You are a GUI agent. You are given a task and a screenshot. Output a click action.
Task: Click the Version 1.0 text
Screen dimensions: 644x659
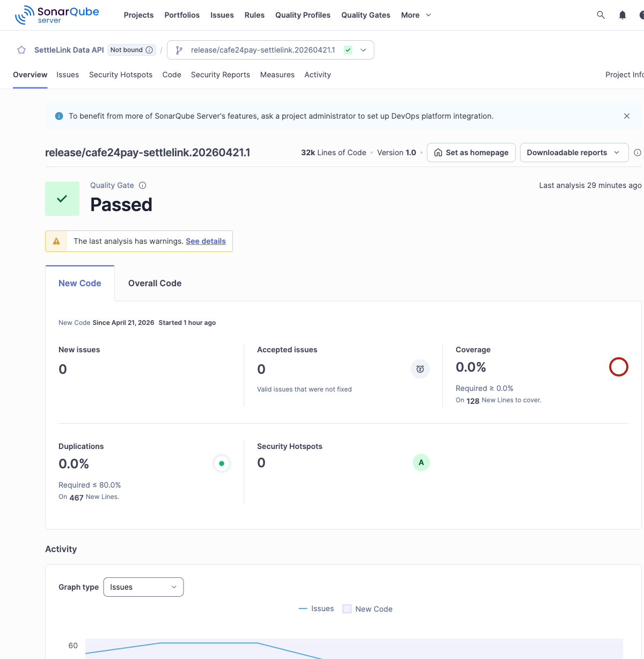tap(397, 153)
